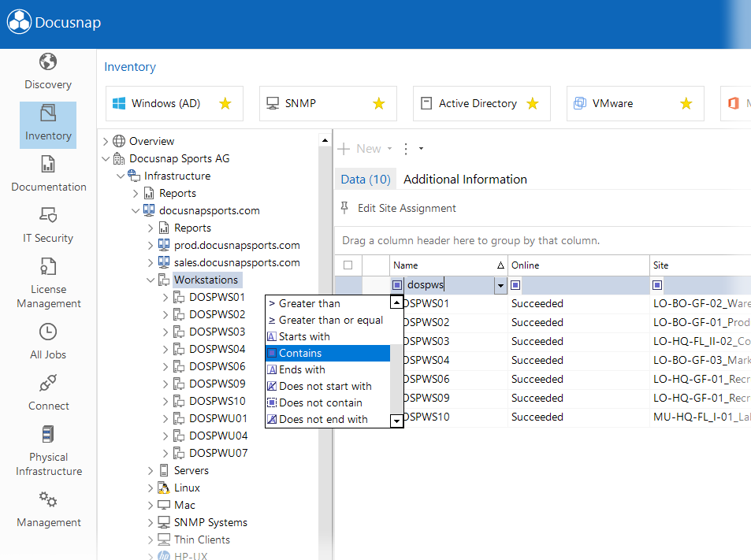Image resolution: width=751 pixels, height=560 pixels.
Task: Open the Name filter dropdown arrow
Action: 500,285
